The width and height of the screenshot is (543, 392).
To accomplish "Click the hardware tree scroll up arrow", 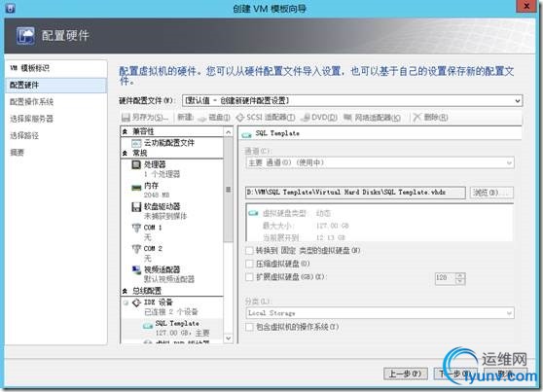I will (229, 132).
